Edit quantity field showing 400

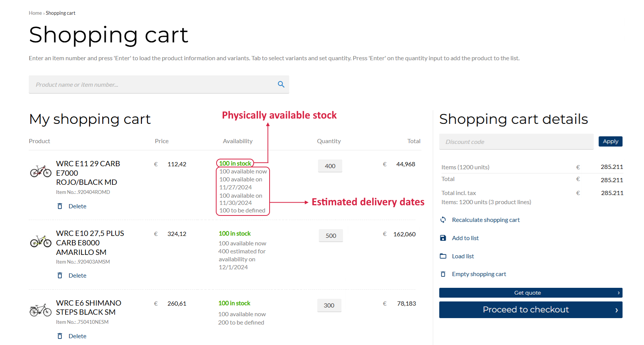click(x=330, y=166)
